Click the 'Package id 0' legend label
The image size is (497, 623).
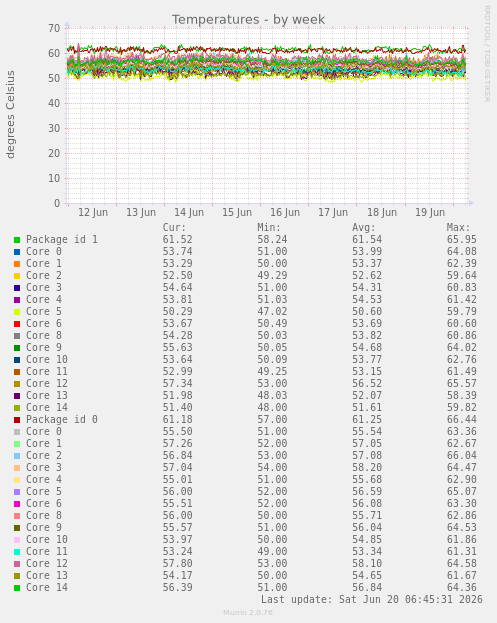click(62, 420)
